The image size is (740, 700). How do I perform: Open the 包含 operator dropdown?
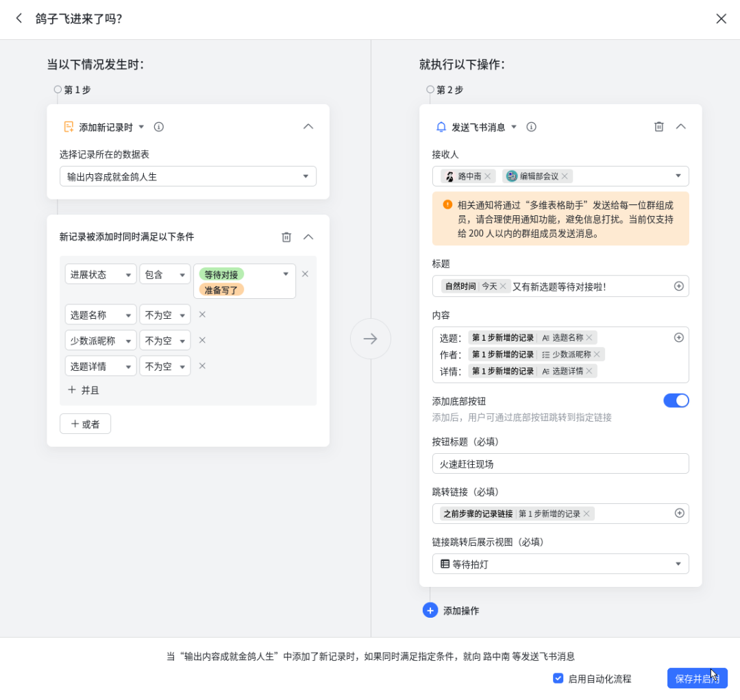164,274
